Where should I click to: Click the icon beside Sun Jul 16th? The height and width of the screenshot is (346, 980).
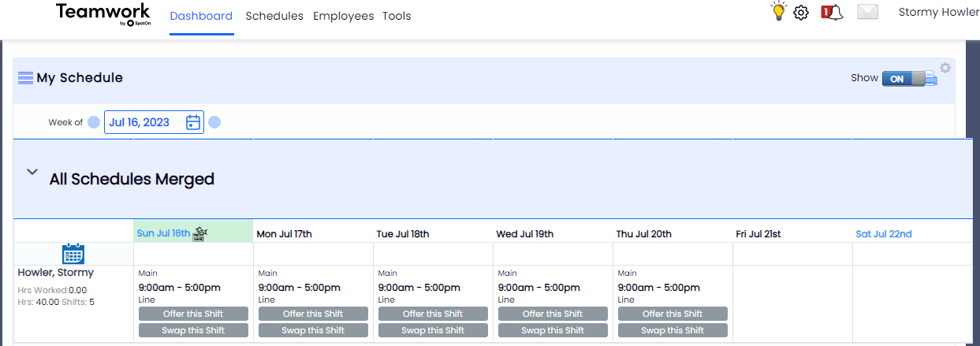(x=199, y=233)
